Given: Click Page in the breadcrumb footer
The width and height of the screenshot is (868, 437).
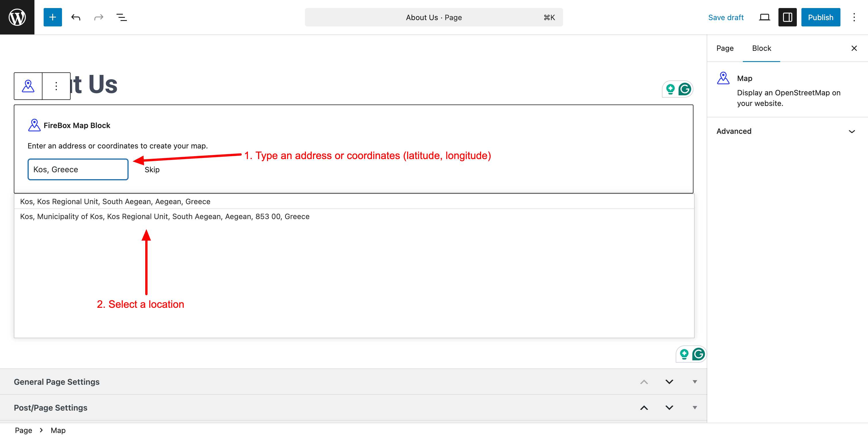Looking at the screenshot, I should pos(23,430).
